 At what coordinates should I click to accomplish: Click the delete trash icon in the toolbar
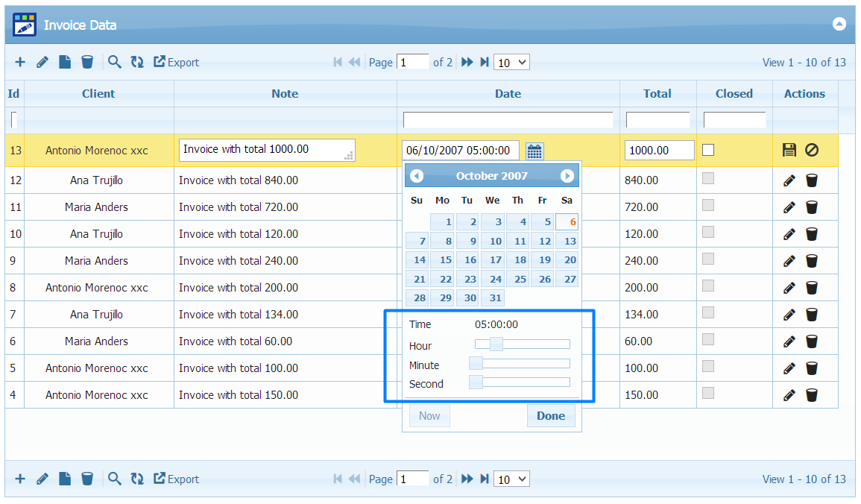click(x=87, y=62)
